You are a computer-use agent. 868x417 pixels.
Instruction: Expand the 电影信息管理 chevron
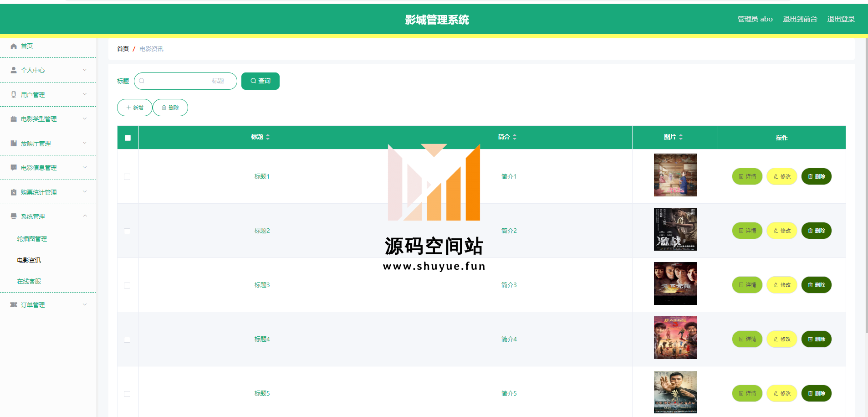point(85,167)
